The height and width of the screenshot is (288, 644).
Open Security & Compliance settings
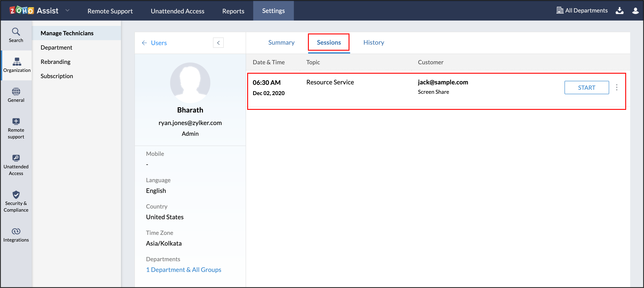[x=16, y=201]
